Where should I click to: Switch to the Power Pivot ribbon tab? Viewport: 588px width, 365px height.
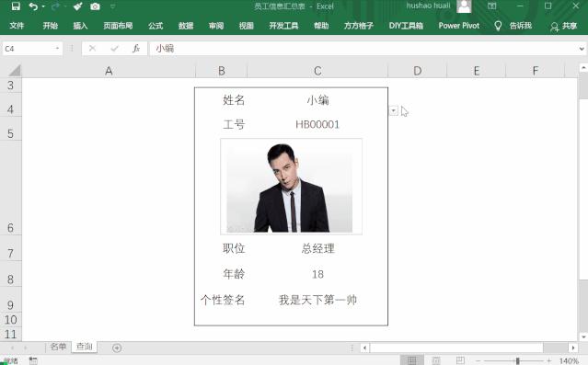459,26
